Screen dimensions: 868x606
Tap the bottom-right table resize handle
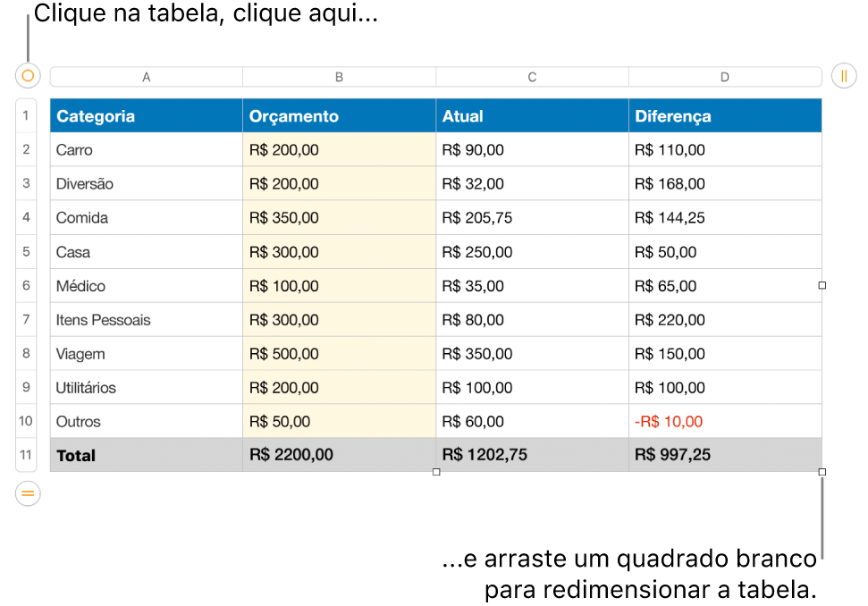pos(822,471)
